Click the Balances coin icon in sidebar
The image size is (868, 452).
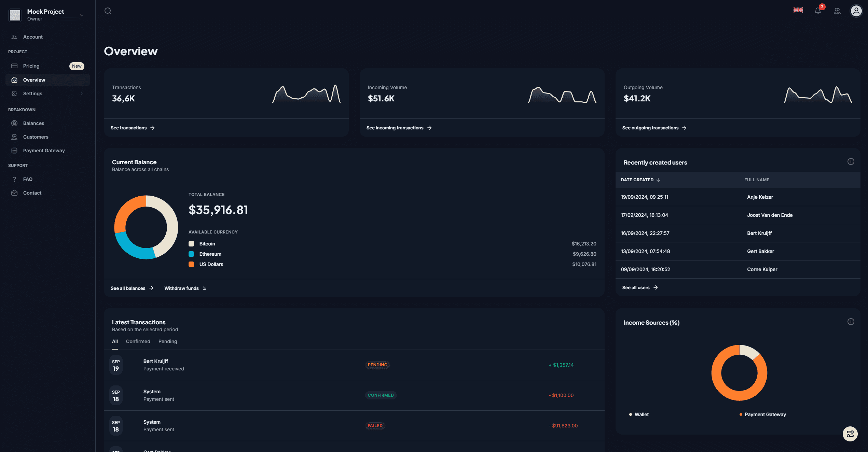(x=14, y=123)
